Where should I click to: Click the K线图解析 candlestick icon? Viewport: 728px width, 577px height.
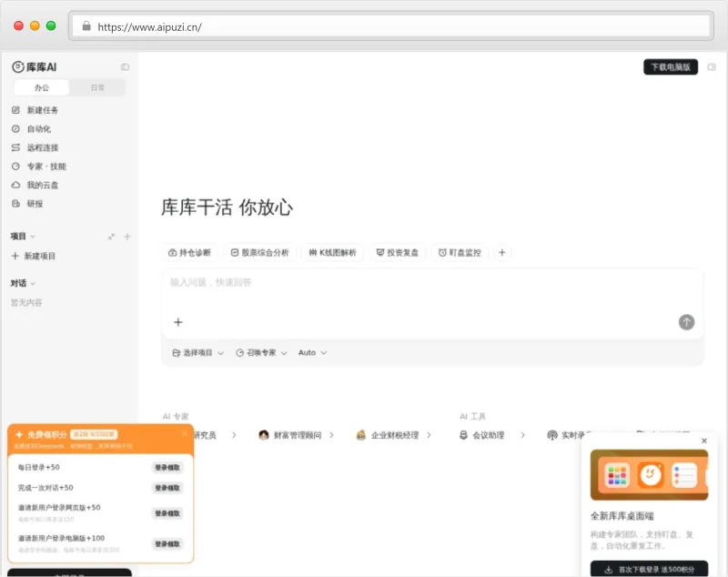pos(313,252)
